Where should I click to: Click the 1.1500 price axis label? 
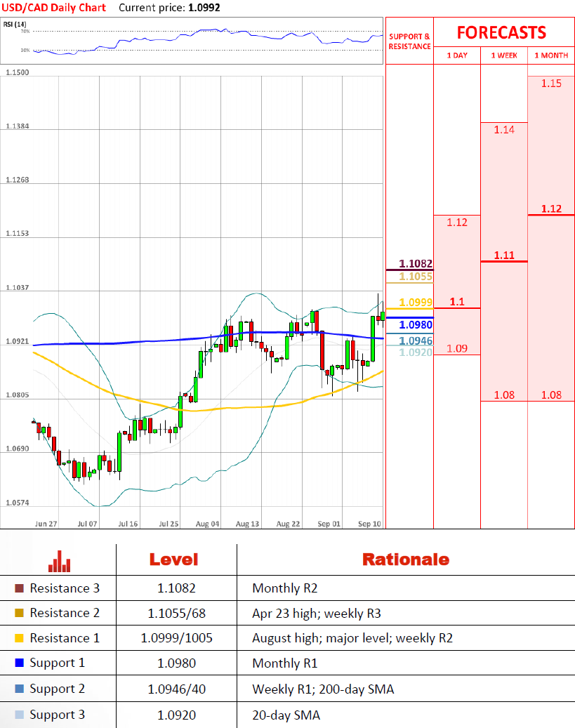(x=17, y=72)
